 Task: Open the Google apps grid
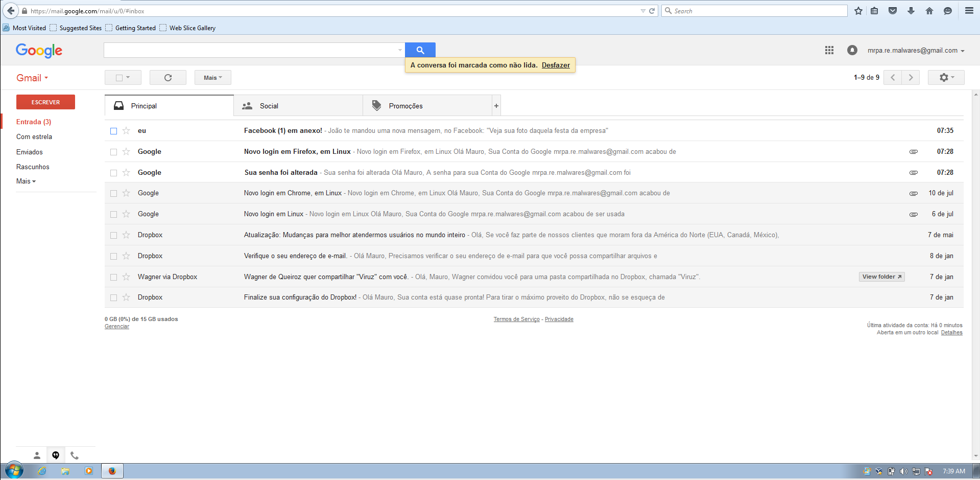point(829,50)
